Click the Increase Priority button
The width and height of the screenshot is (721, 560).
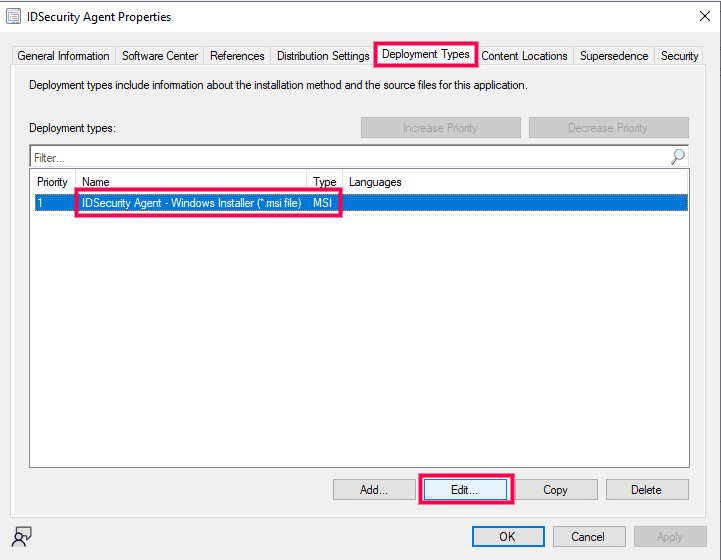point(441,128)
